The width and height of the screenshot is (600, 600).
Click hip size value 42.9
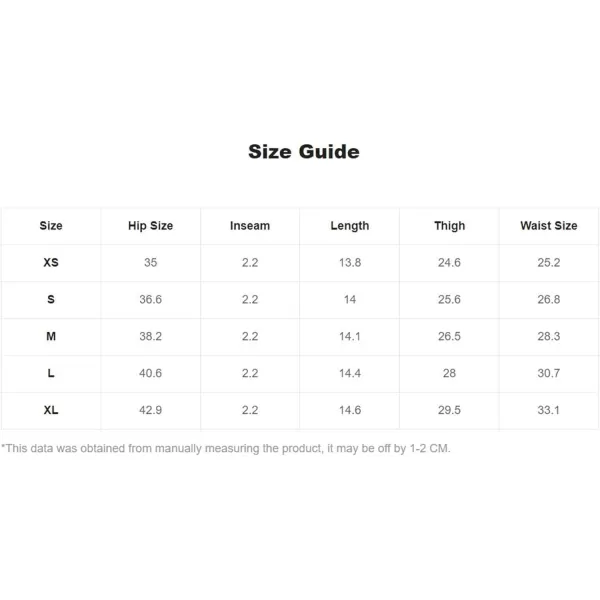click(150, 410)
